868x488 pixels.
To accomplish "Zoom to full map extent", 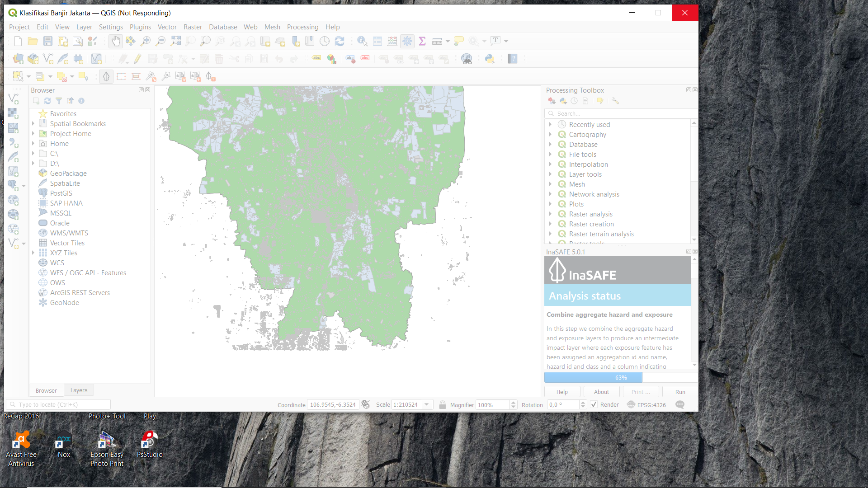I will [175, 41].
